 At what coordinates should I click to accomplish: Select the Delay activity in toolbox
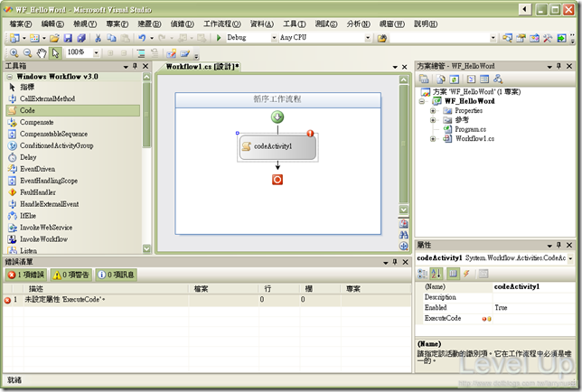click(73, 157)
